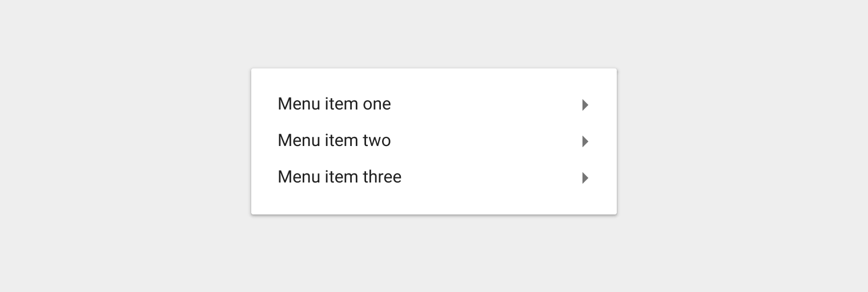Choose the 'Menu item one' text label
The width and height of the screenshot is (868, 292).
[x=334, y=104]
